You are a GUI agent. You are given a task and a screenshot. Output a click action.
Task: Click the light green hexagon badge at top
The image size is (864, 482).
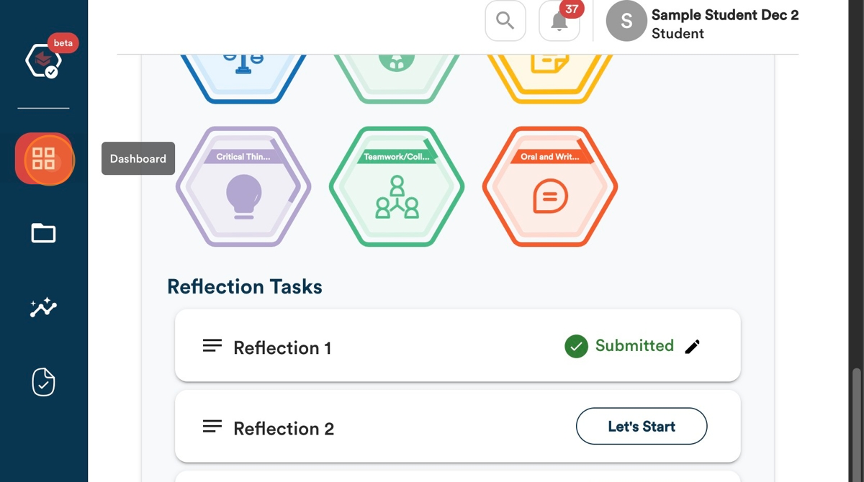click(x=397, y=77)
